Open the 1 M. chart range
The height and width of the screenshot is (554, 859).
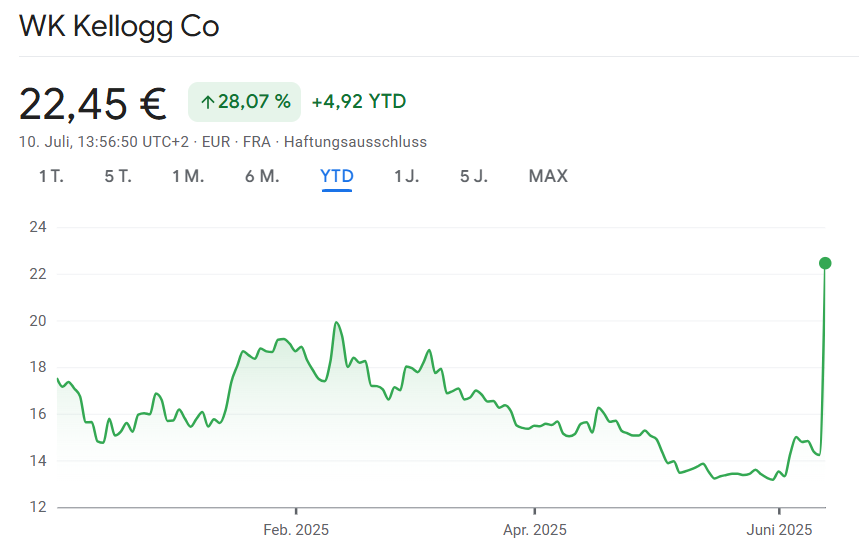pos(188,176)
